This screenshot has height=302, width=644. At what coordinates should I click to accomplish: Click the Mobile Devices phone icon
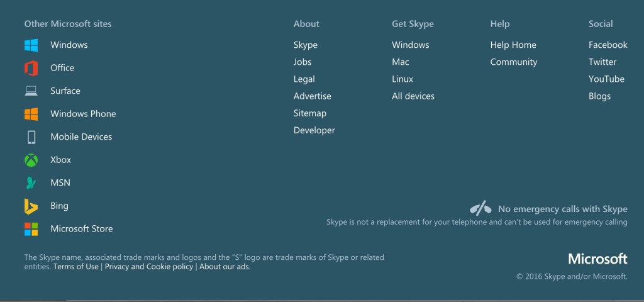31,137
